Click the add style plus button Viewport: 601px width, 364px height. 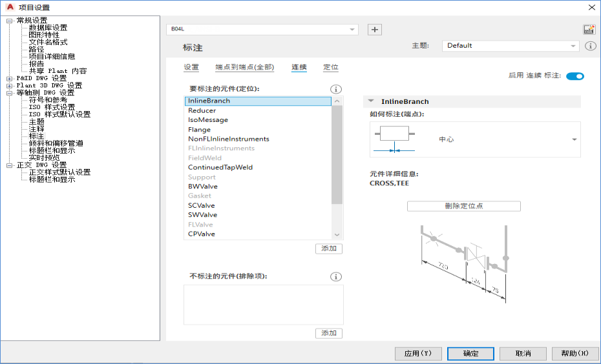(374, 30)
